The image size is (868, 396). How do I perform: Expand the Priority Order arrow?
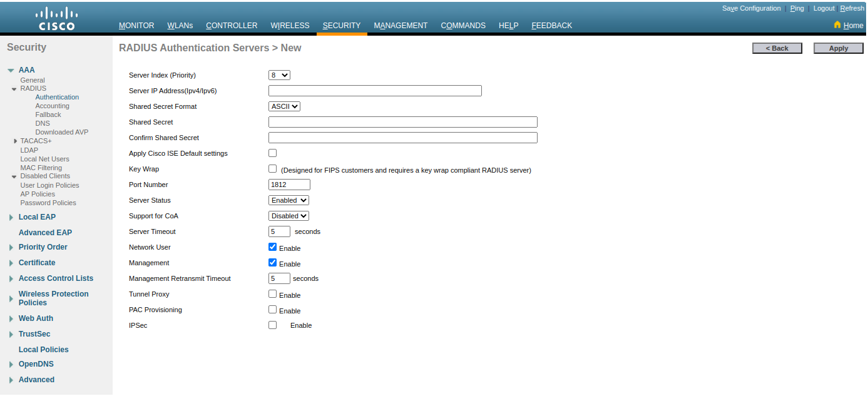point(11,248)
